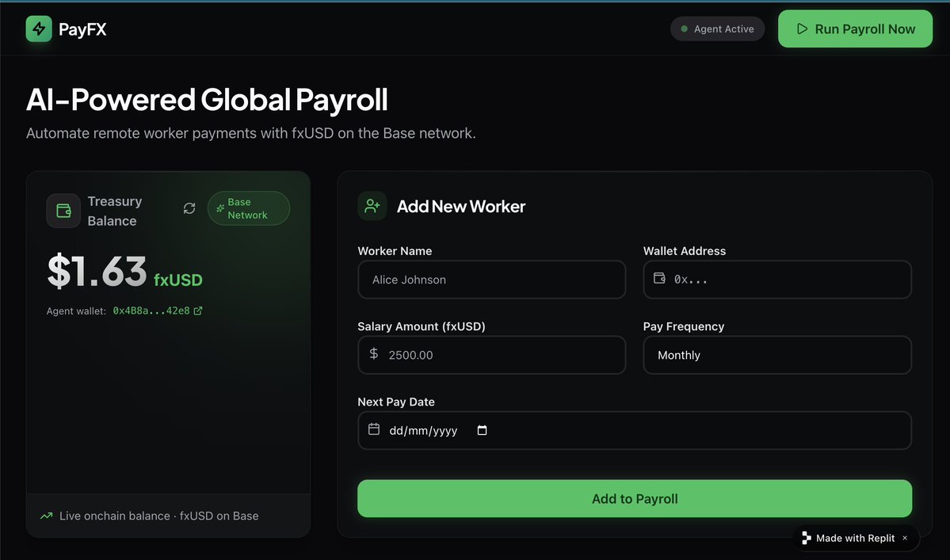
Task: Click AI-Powered Global Payroll heading
Action: pos(207,99)
